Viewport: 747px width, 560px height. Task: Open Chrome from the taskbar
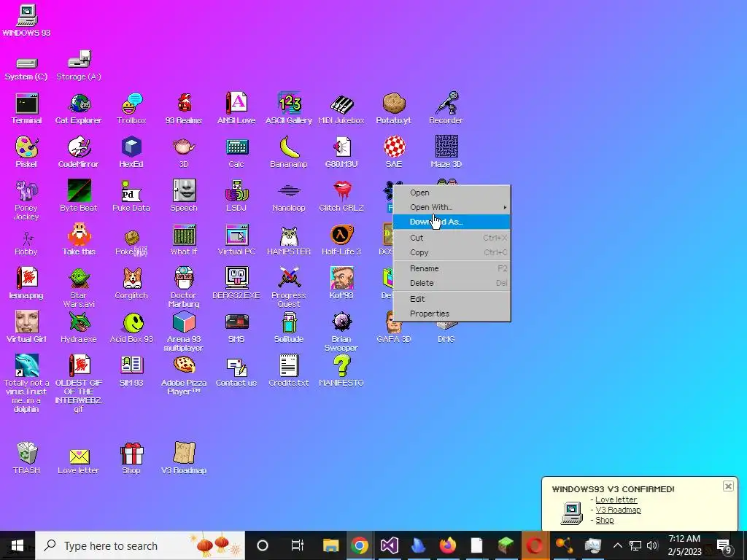tap(360, 545)
